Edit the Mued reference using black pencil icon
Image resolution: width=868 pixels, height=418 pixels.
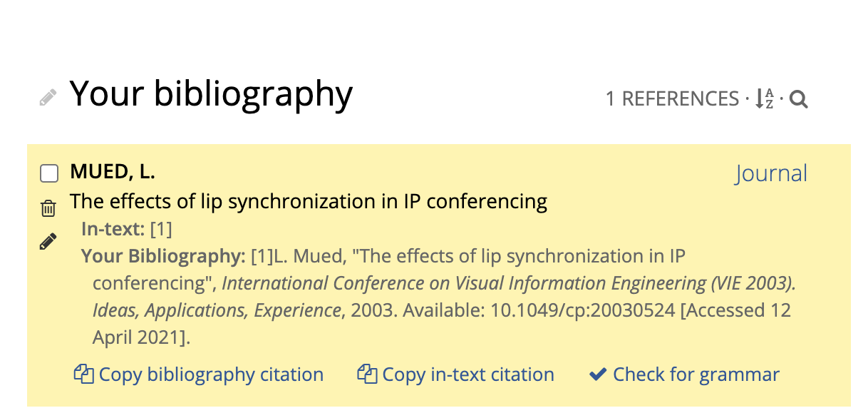[48, 242]
